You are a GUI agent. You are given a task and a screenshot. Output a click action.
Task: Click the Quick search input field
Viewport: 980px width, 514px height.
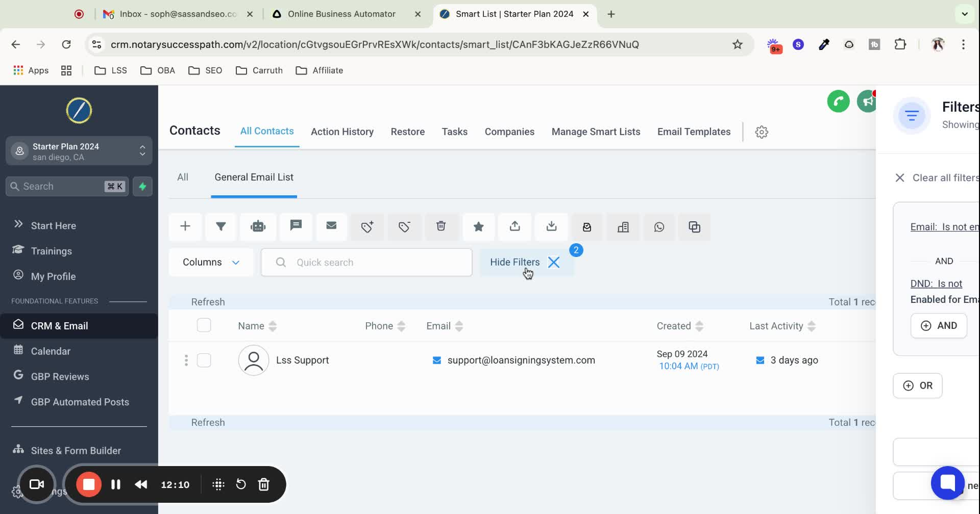pos(366,262)
